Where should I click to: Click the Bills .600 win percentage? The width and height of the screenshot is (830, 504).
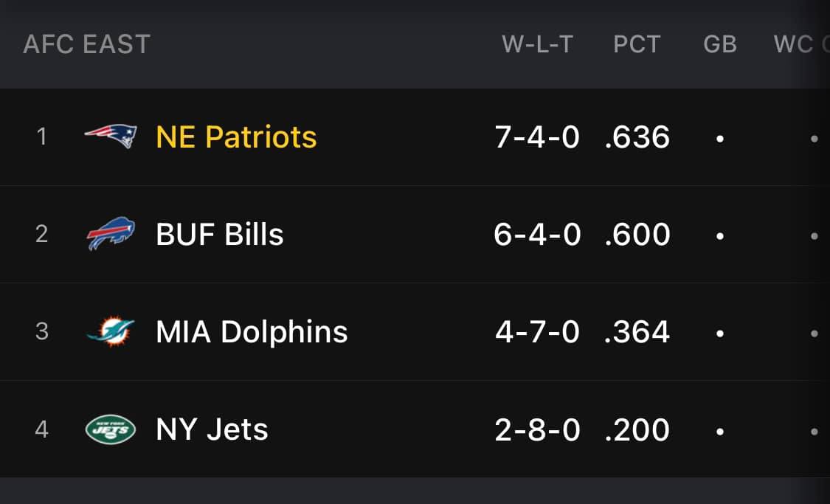coord(637,235)
